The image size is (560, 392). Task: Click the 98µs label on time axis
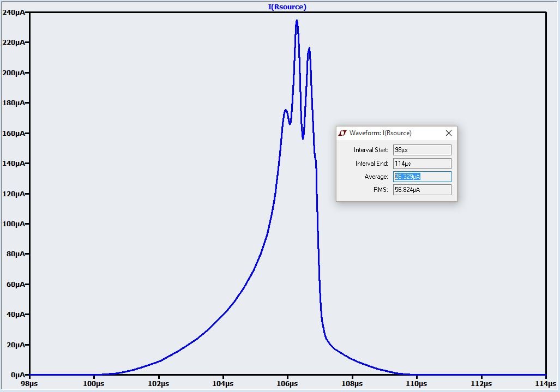coord(29,384)
